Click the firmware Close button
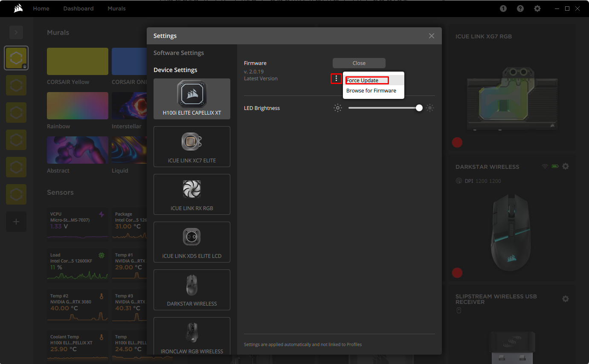Image resolution: width=589 pixels, height=364 pixels. tap(359, 63)
